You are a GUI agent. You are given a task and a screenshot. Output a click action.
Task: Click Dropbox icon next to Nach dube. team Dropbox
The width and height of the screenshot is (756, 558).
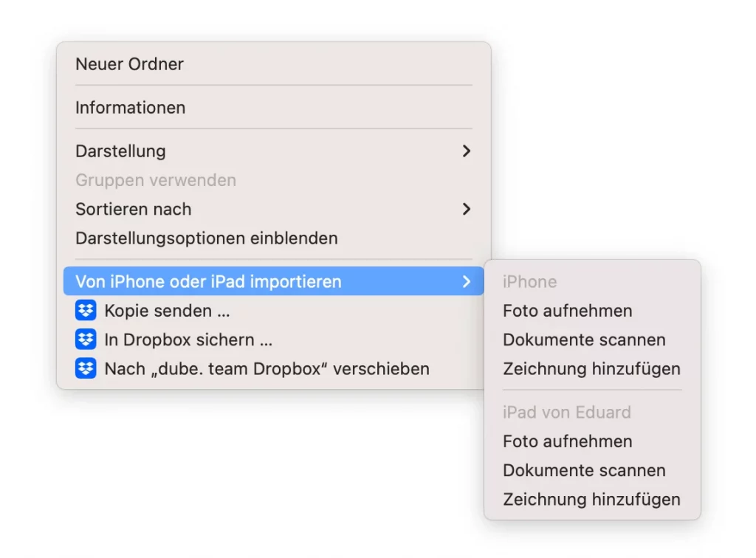point(86,368)
